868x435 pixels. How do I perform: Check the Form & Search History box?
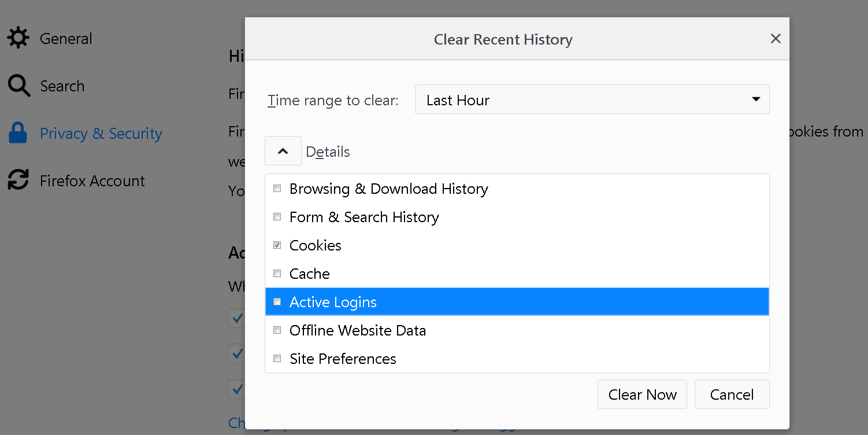(277, 217)
